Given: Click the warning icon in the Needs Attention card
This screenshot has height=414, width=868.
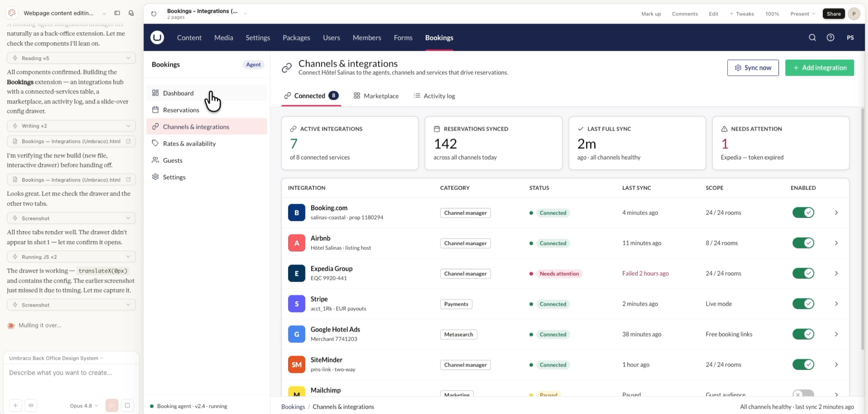Looking at the screenshot, I should [724, 129].
